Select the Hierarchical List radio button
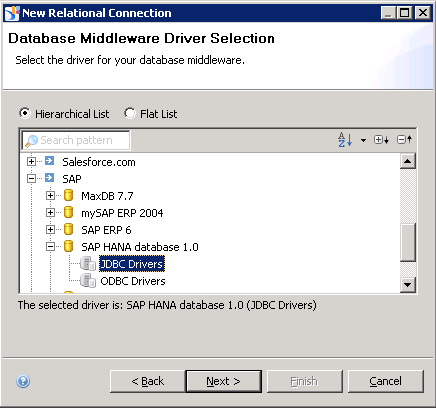Viewport: 436px width, 408px height. pyautogui.click(x=25, y=113)
